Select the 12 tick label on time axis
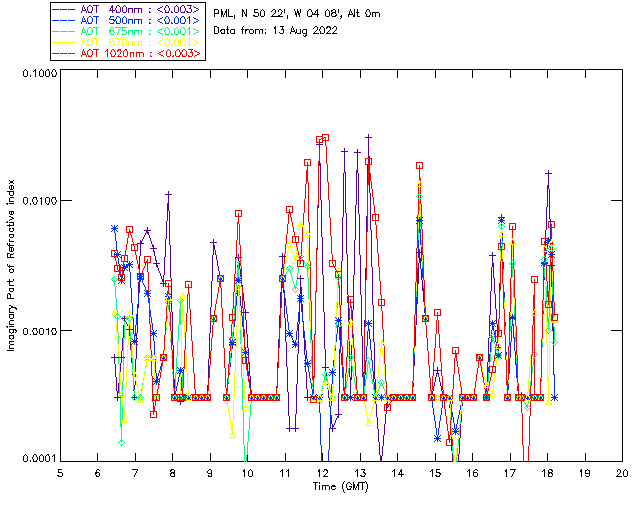640x512 pixels. coord(323,472)
